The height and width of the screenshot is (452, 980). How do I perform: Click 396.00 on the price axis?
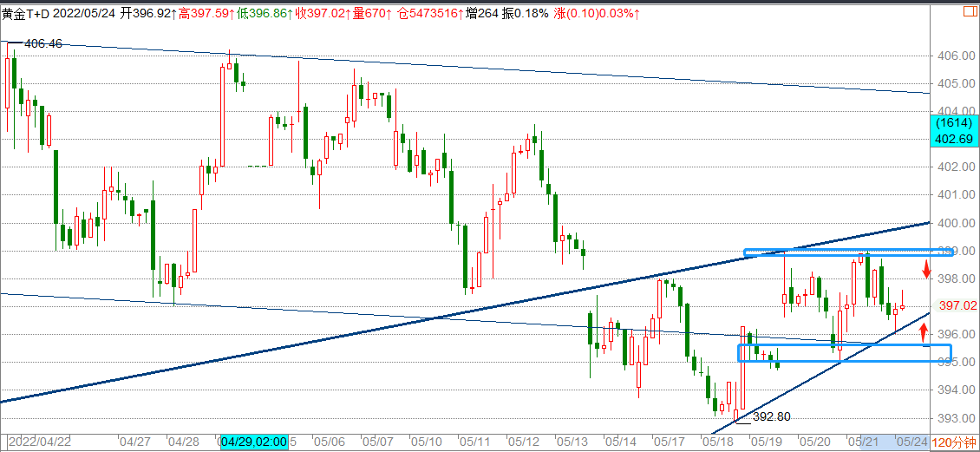[957, 335]
